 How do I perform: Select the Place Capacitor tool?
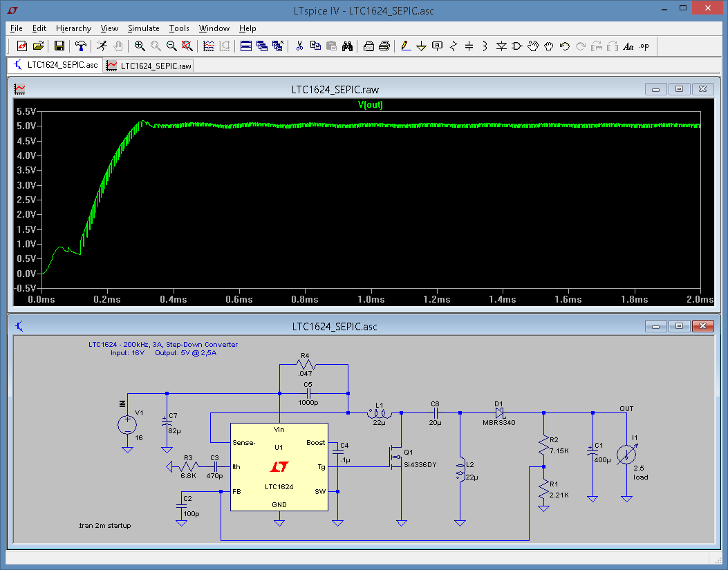(469, 46)
